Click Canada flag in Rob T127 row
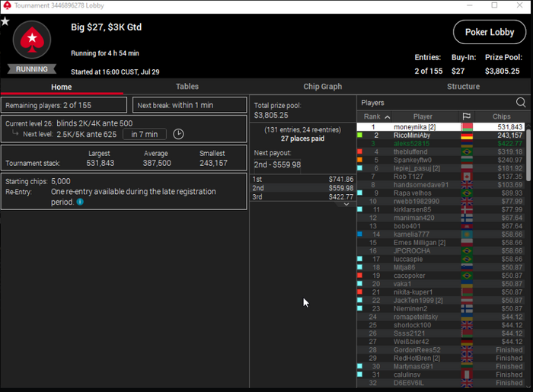The height and width of the screenshot is (392, 533). click(467, 177)
